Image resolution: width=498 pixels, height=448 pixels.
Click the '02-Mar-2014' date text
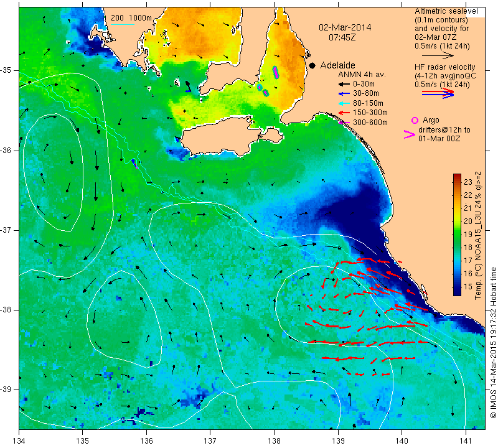point(345,27)
